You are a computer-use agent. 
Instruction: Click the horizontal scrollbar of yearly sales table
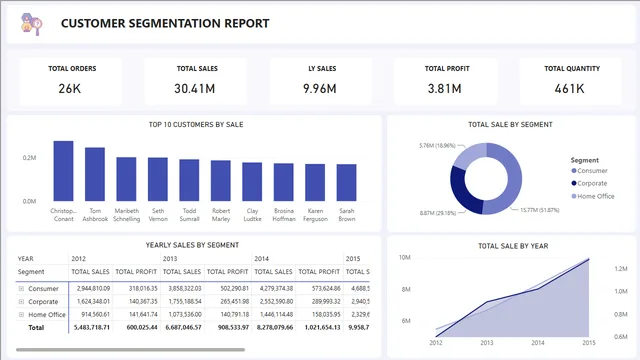click(131, 350)
